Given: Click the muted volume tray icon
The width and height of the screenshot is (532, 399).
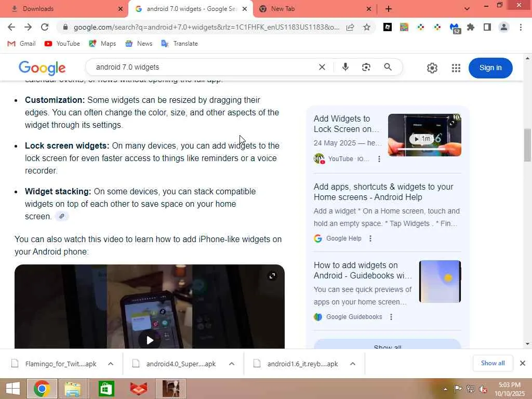Looking at the screenshot, I should tap(483, 389).
